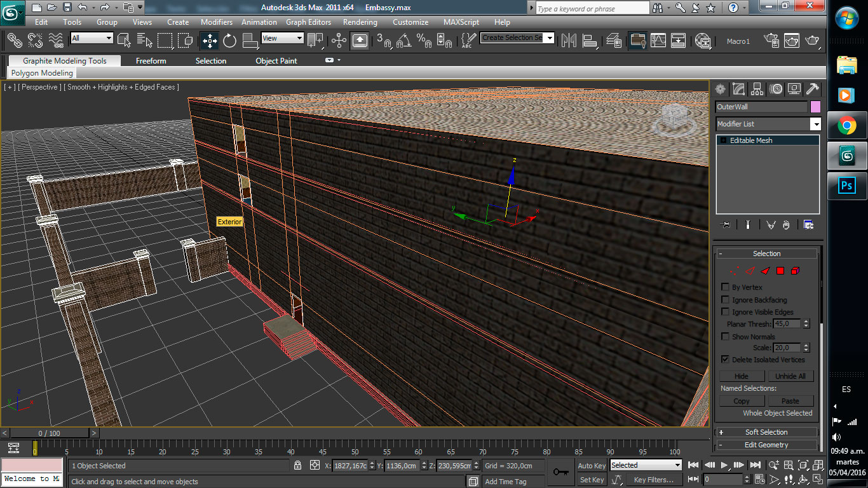Open the Material Editor icon
Image resolution: width=868 pixels, height=488 pixels.
pyautogui.click(x=703, y=41)
